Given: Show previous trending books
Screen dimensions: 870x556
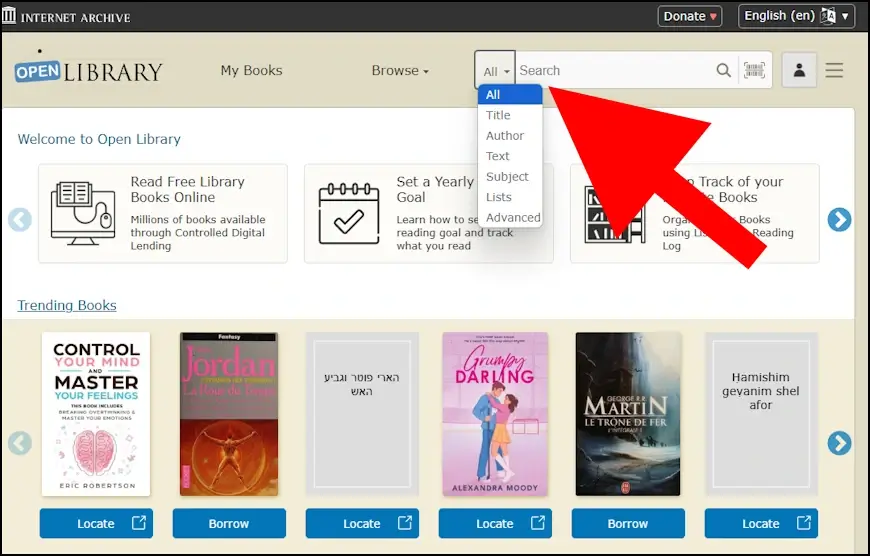Looking at the screenshot, I should pyautogui.click(x=20, y=443).
